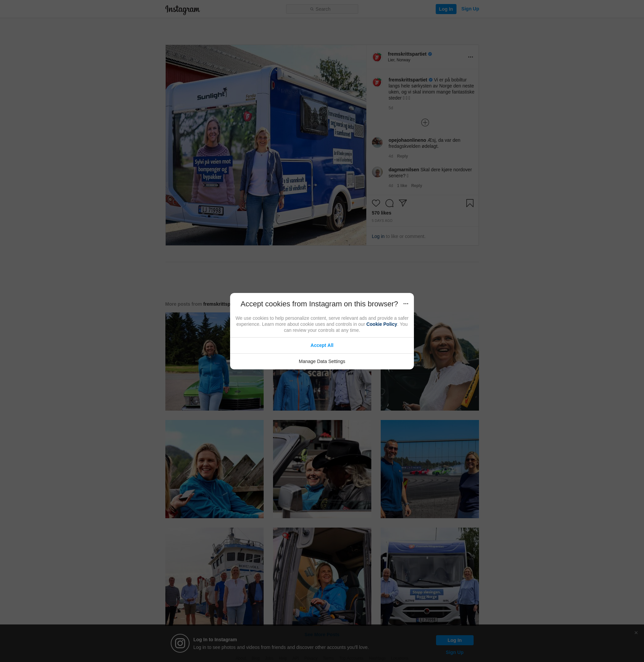Open thumbnail of Stopp sløsingen camper van
This screenshot has height=662, width=644.
click(x=429, y=577)
